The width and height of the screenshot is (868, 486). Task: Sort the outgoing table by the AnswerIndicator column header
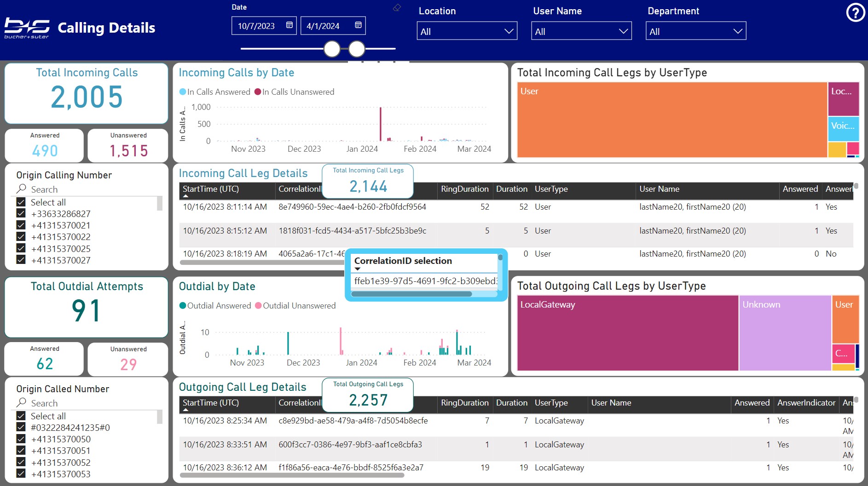(806, 403)
